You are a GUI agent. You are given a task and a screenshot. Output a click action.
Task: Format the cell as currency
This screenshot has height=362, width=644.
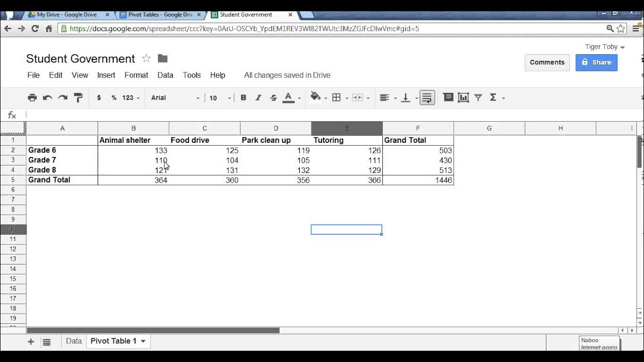tap(99, 98)
